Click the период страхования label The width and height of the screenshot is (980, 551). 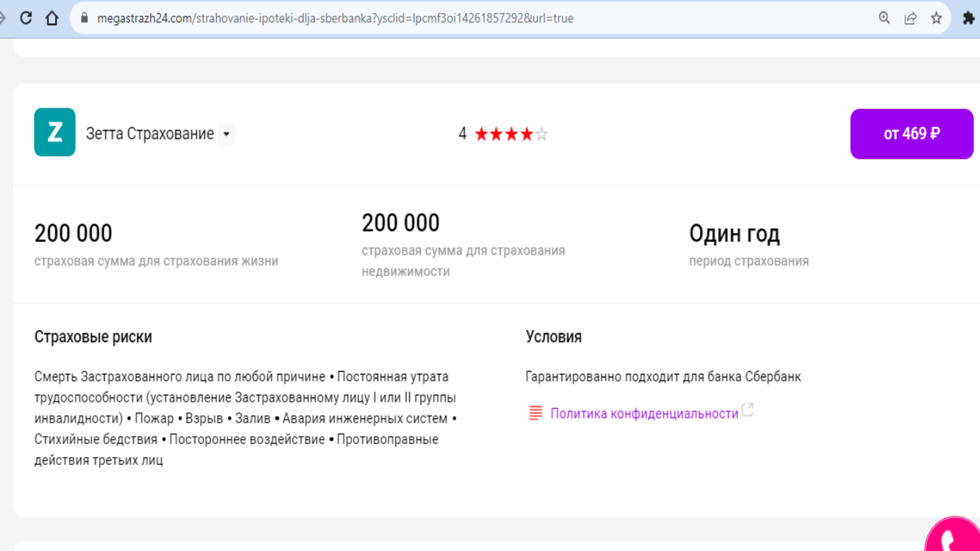point(749,261)
